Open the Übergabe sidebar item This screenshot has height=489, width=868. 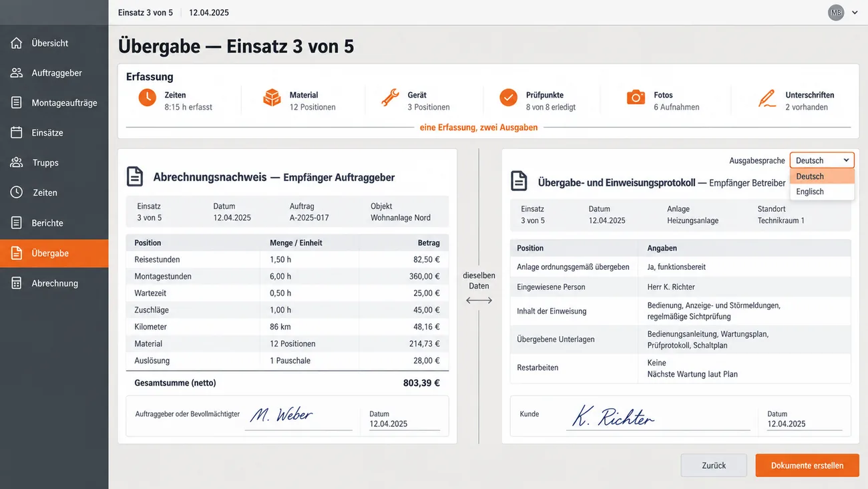pos(54,253)
